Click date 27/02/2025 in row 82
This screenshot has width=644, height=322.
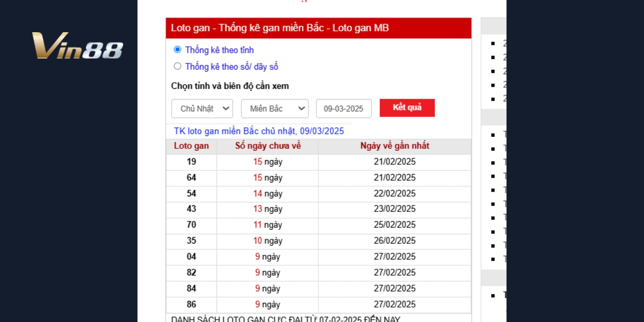click(x=395, y=273)
